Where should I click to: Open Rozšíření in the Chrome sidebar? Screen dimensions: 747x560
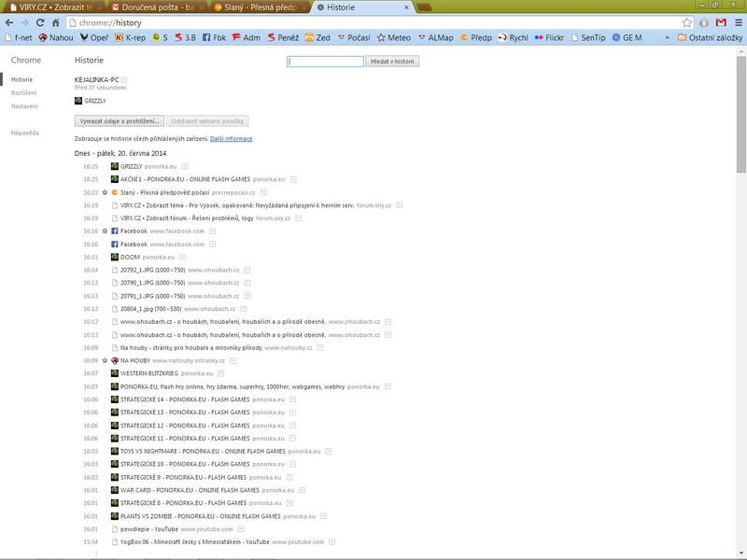(x=24, y=92)
